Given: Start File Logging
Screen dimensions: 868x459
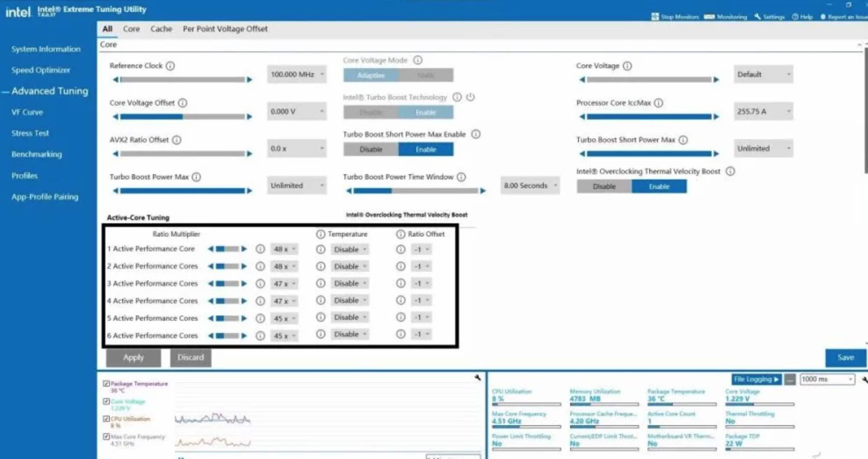Looking at the screenshot, I should click(756, 380).
